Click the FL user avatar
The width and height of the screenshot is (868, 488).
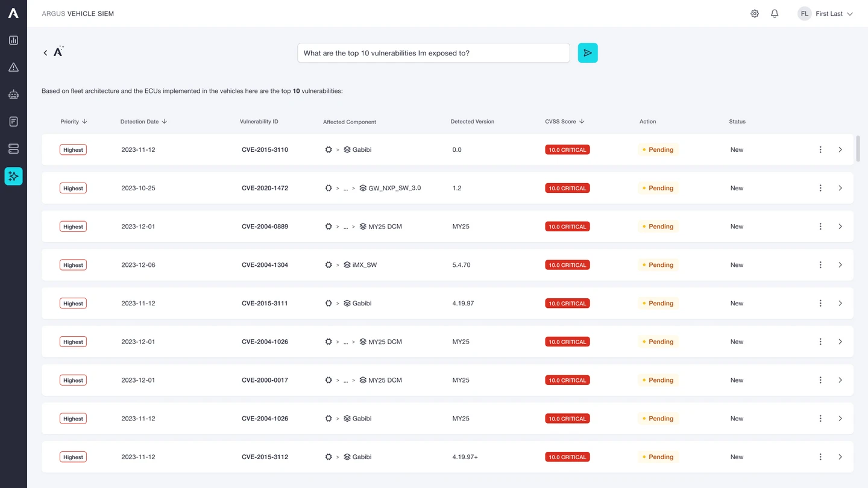click(804, 13)
